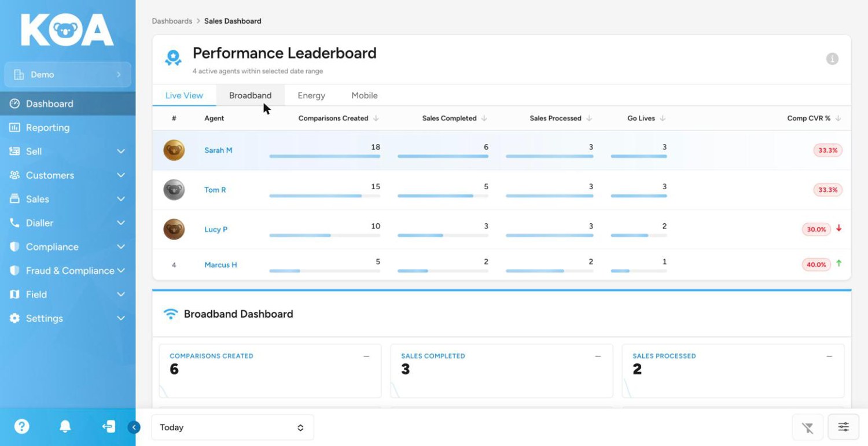
Task: Click Lucy P's 30.0% CVR badge
Action: point(816,229)
